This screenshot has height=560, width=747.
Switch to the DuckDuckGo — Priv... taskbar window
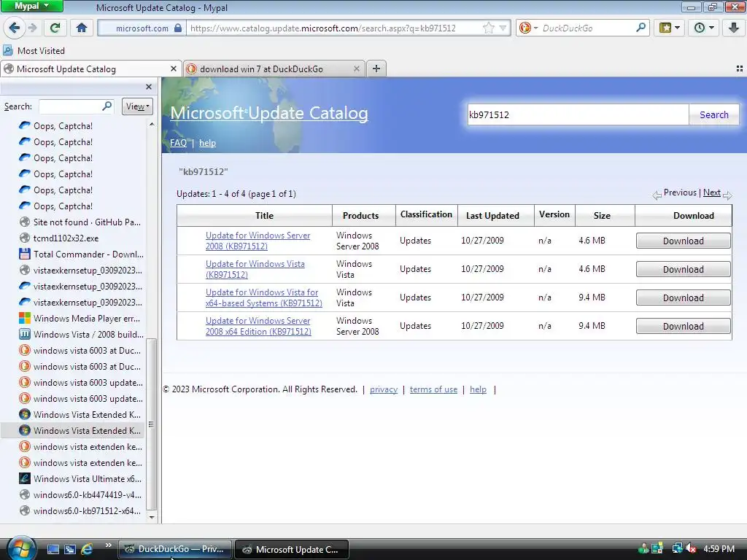pos(175,549)
